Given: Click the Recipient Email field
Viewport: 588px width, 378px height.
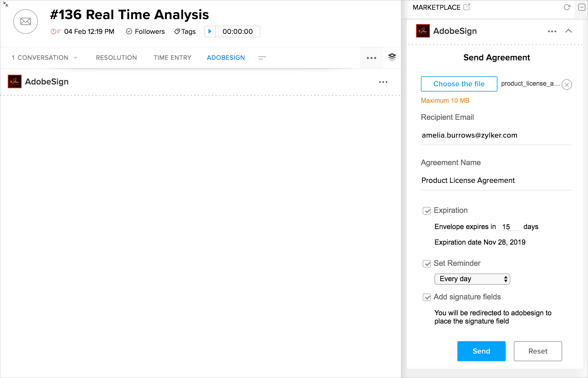Looking at the screenshot, I should click(496, 135).
